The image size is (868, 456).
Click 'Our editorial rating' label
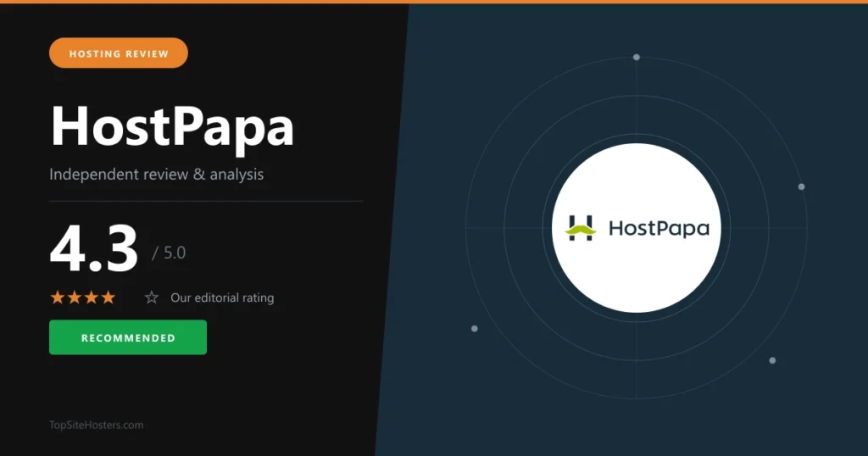222,298
